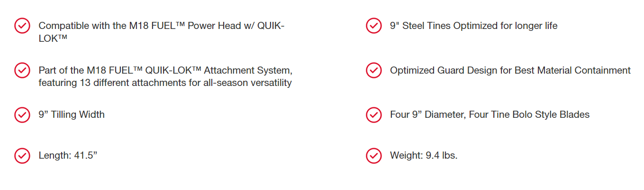
Task: Select the 'Length: 41.5”' specification text
Action: 68,155
